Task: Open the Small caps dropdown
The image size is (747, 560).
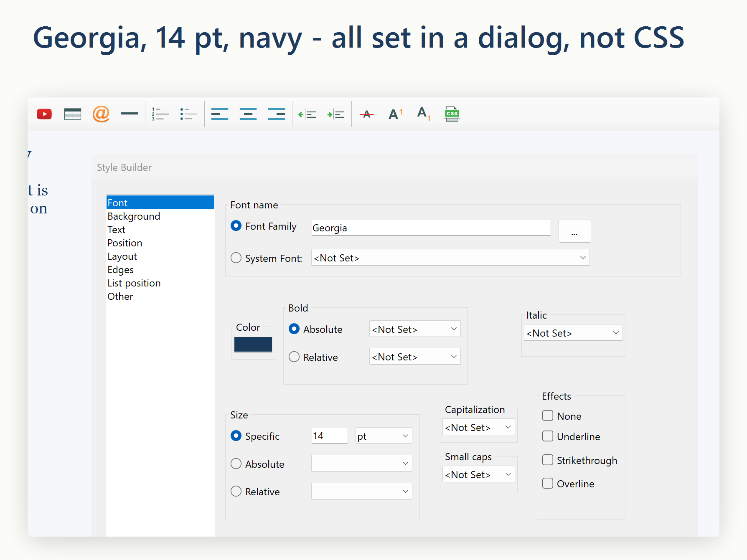Action: 479,474
